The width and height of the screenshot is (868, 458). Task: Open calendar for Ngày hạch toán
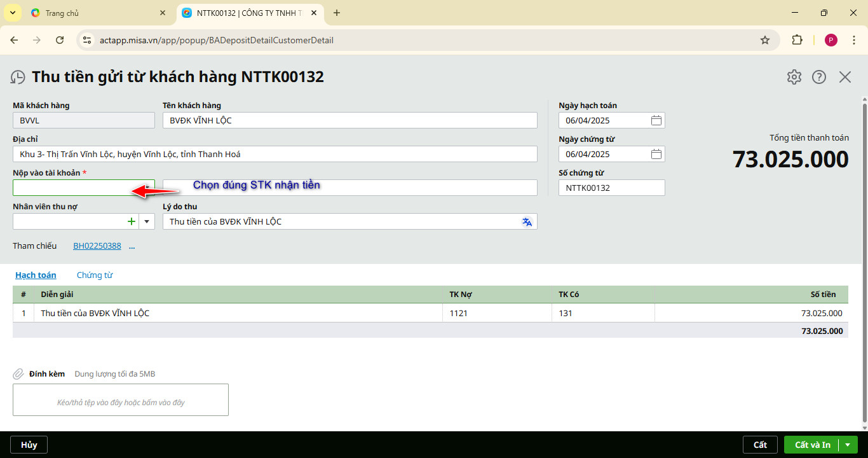coord(656,120)
